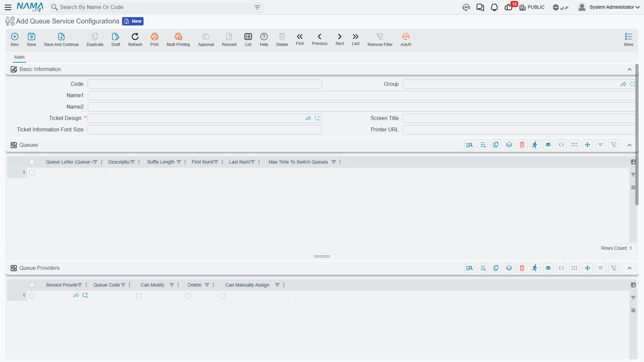Viewport: 644px width, 362px height.
Task: Click the Search By Name Or Code box
Action: 156,7
